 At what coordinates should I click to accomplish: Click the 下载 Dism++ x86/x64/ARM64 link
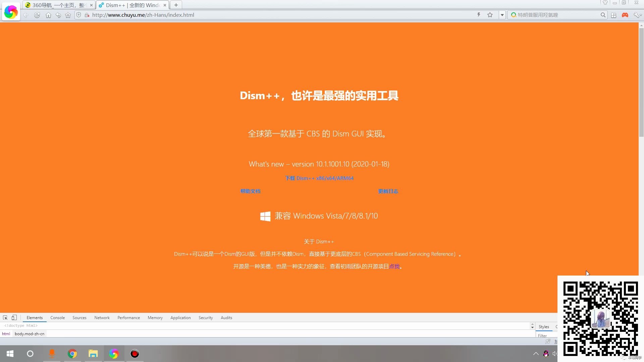(x=319, y=178)
